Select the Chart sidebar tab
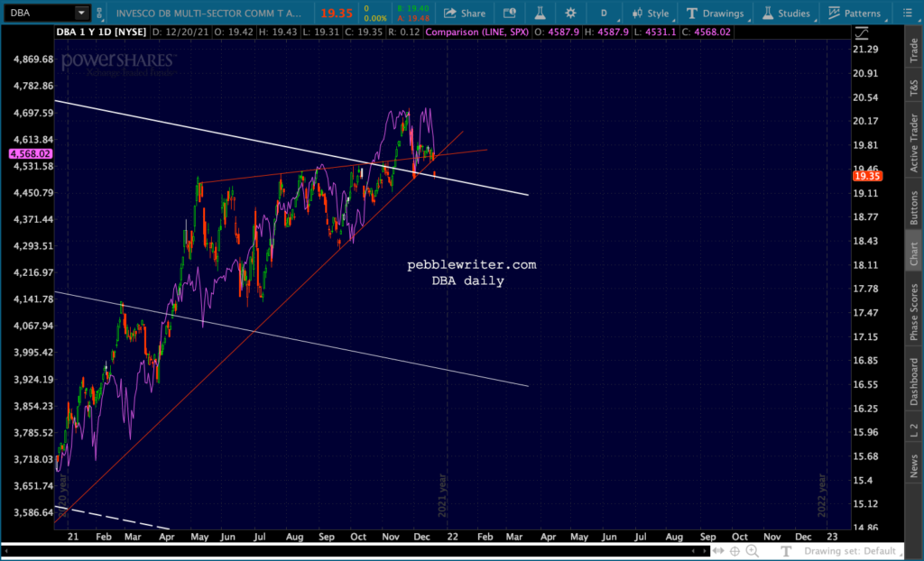This screenshot has width=924, height=561. tap(914, 252)
